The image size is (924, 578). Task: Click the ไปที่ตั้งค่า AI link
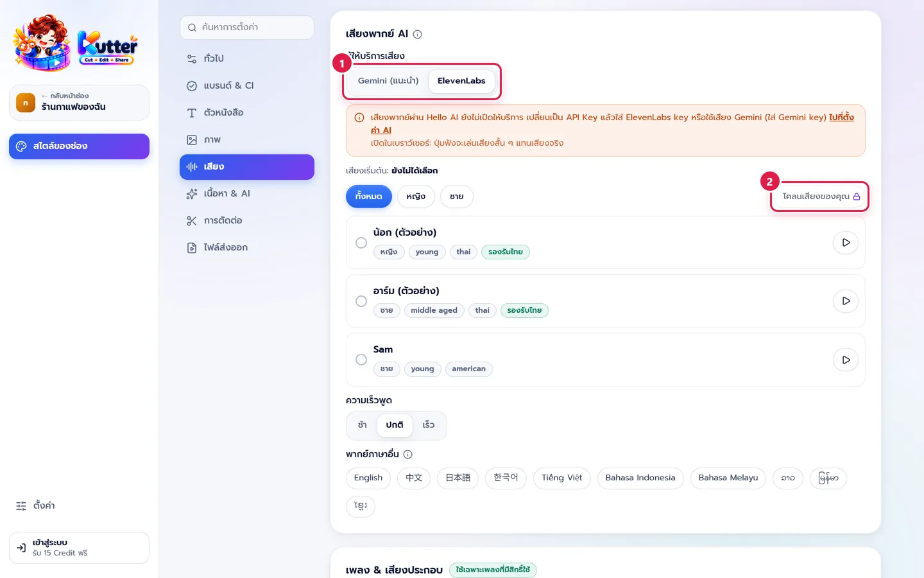coord(841,118)
